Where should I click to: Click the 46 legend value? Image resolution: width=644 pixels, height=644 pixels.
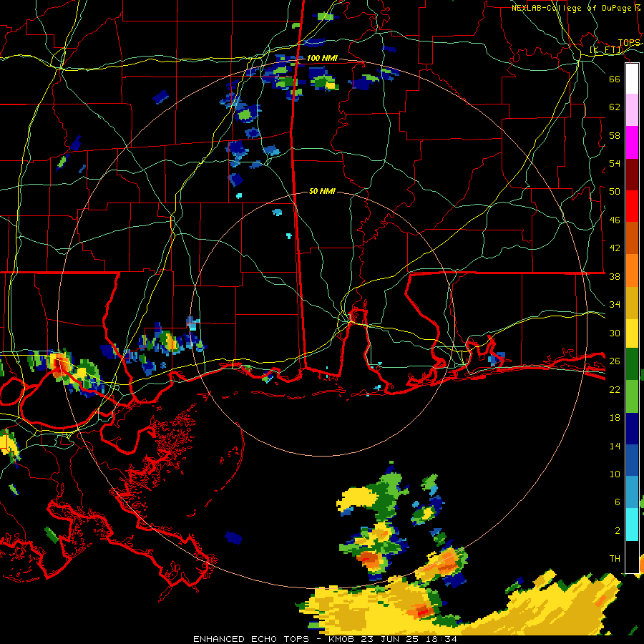click(x=615, y=220)
